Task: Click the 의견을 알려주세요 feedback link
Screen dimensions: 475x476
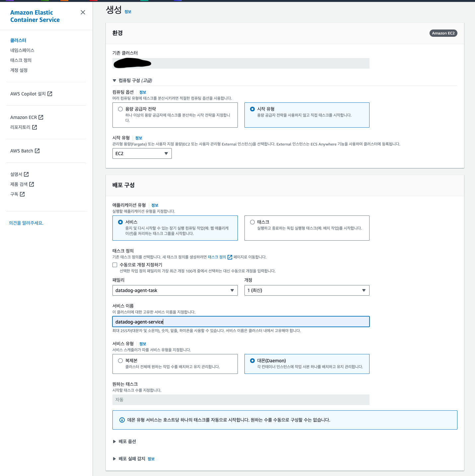Action: (26, 223)
